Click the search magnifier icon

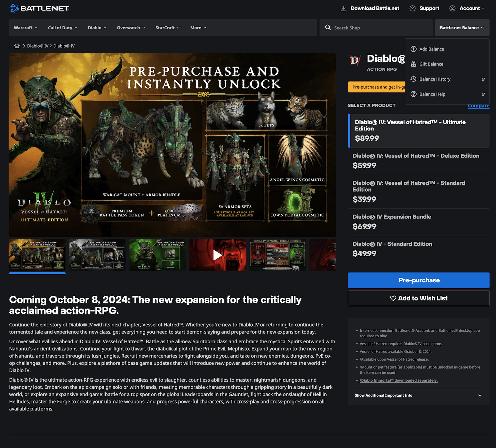[328, 28]
